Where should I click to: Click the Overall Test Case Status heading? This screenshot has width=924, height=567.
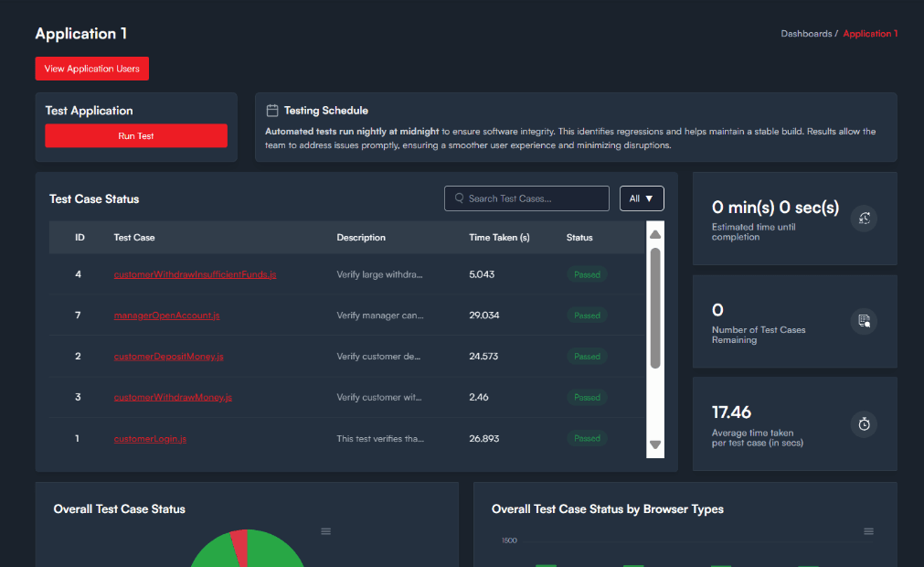click(x=120, y=508)
